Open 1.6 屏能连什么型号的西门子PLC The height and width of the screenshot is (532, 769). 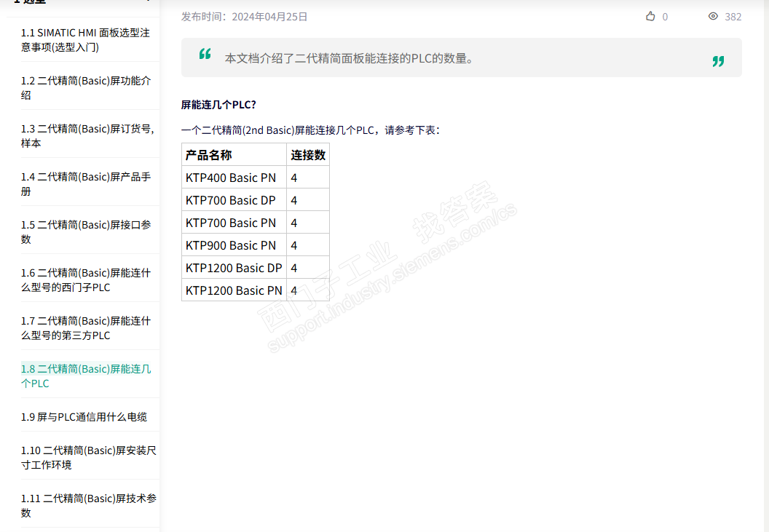click(x=86, y=280)
